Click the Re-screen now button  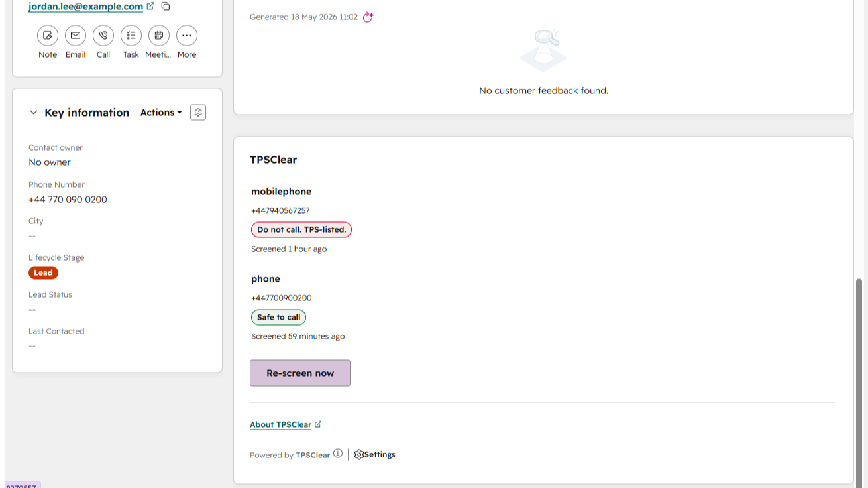pyautogui.click(x=300, y=373)
